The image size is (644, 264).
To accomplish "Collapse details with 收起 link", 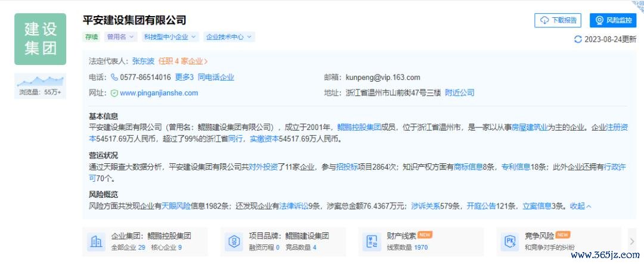I will pyautogui.click(x=581, y=206).
